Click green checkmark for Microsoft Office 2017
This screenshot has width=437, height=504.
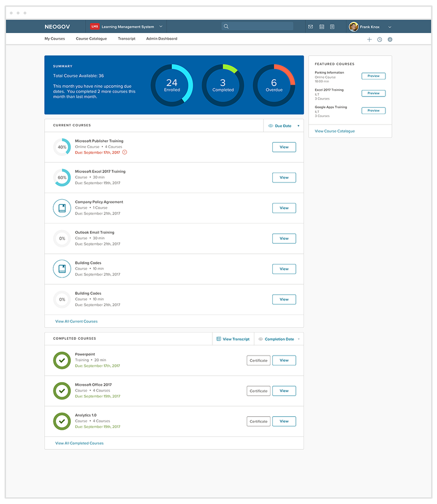pos(62,391)
